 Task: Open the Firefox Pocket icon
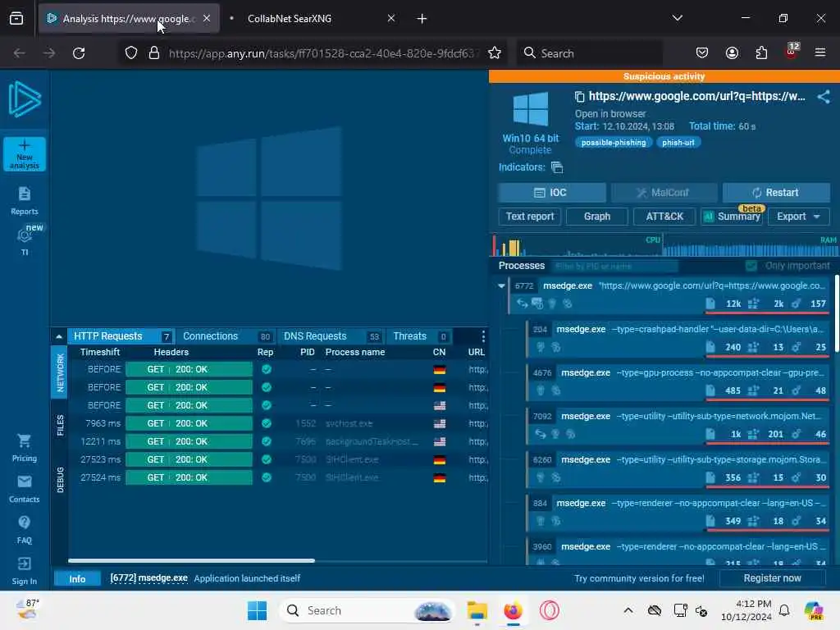click(702, 53)
